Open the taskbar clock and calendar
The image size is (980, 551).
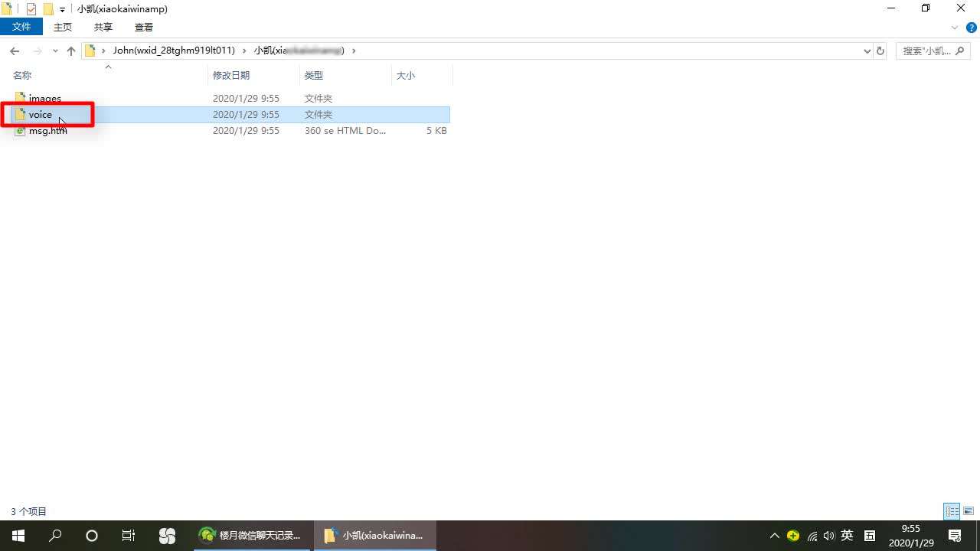pyautogui.click(x=911, y=536)
